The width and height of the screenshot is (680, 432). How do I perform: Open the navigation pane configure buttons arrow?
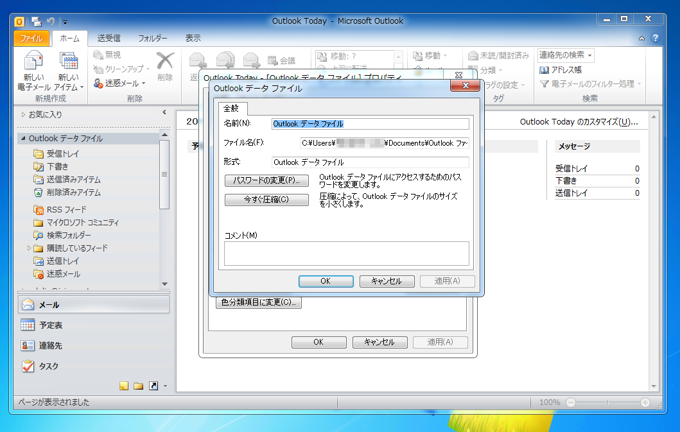click(165, 386)
